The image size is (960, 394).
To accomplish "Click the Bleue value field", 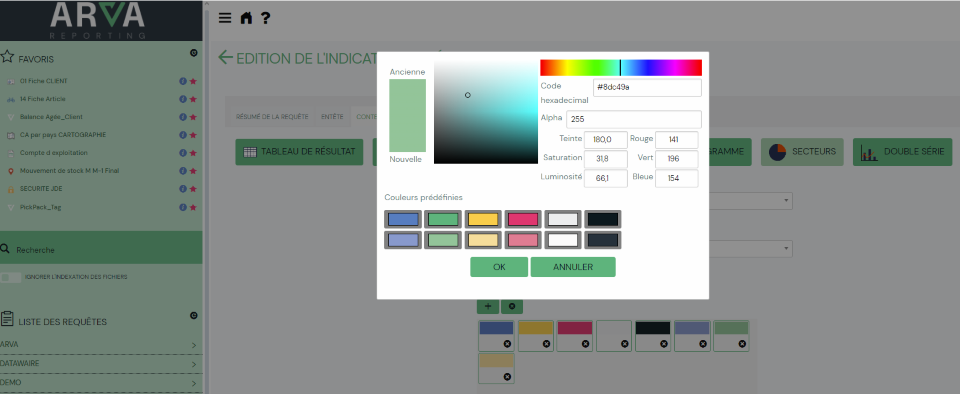I will click(x=677, y=179).
